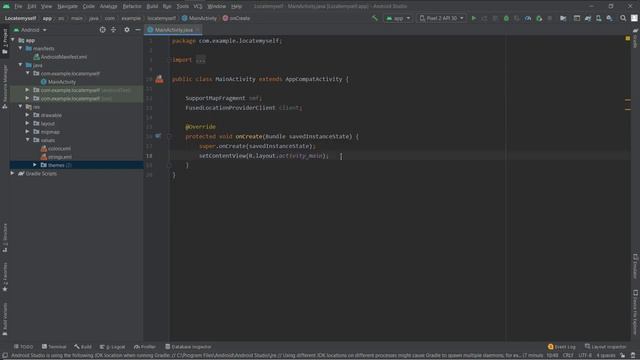Collapse the manifests folder
This screenshot has width=640, height=360.
tap(20, 48)
